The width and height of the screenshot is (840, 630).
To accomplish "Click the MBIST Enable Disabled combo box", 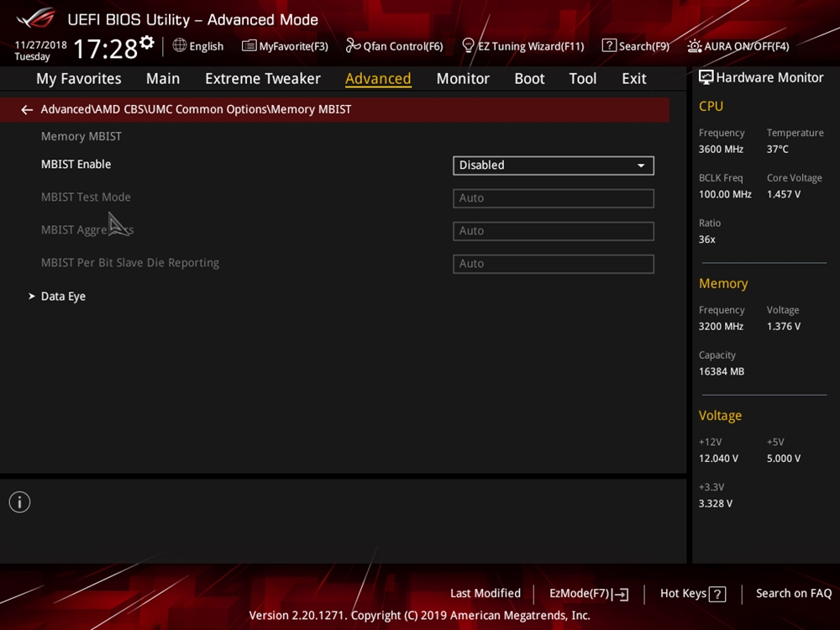I will coord(554,165).
